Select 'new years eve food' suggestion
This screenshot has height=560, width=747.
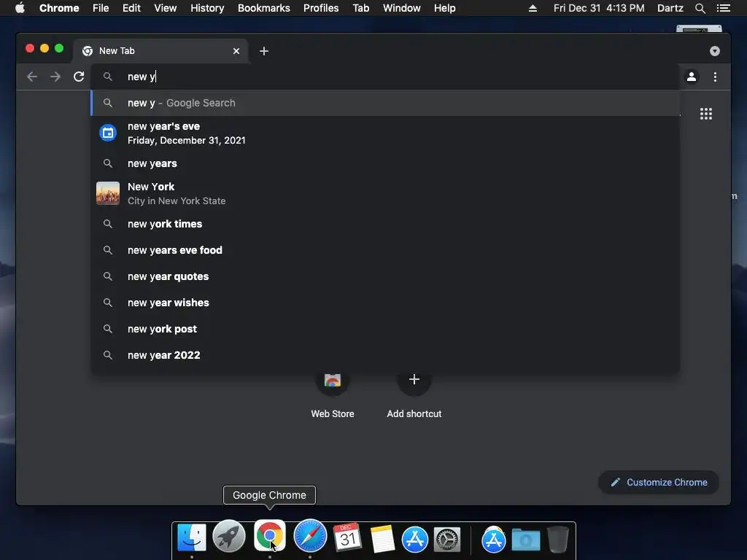[x=385, y=250]
